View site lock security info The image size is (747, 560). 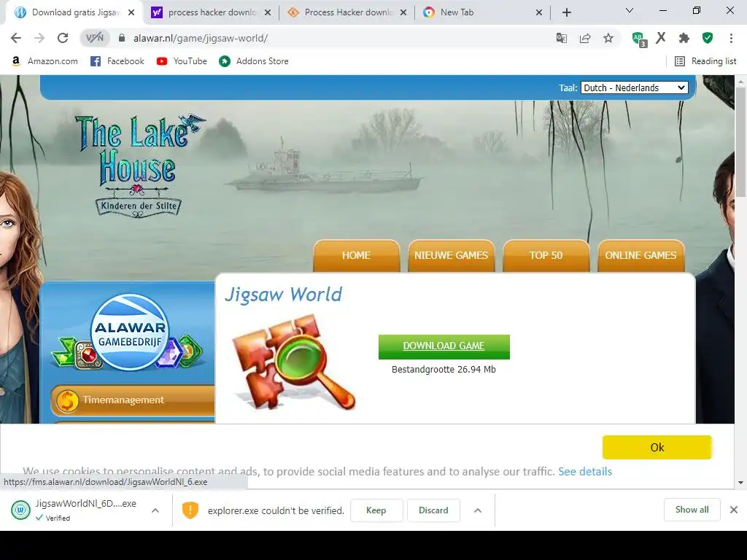(122, 38)
